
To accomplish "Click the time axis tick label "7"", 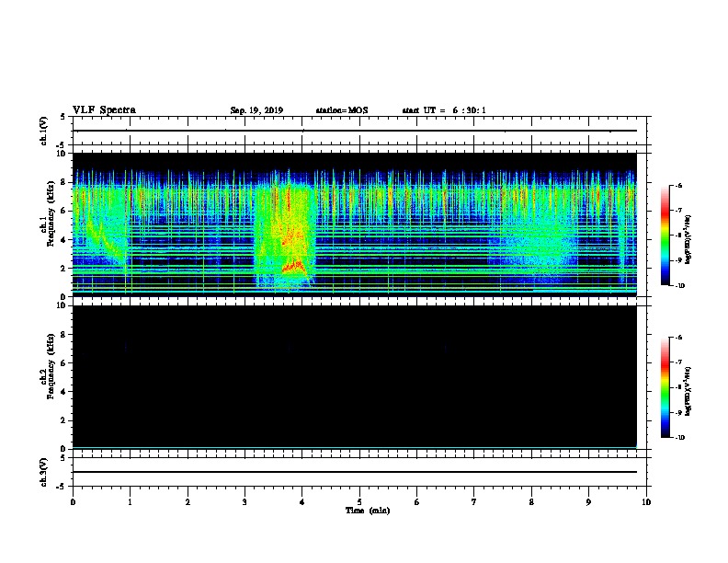I will pos(474,502).
